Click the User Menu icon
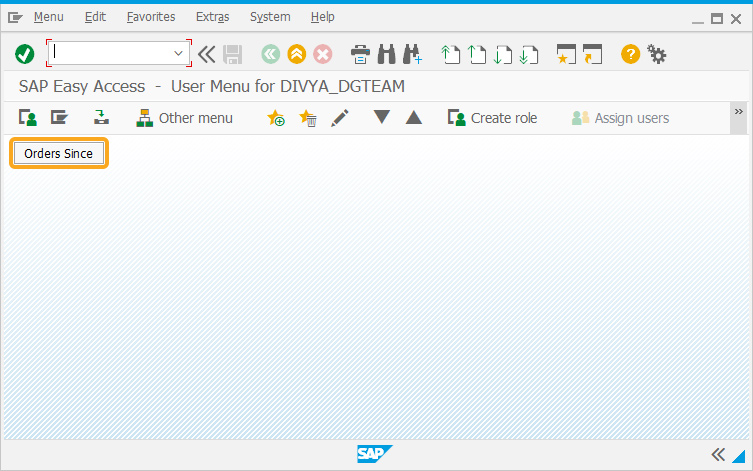 28,118
